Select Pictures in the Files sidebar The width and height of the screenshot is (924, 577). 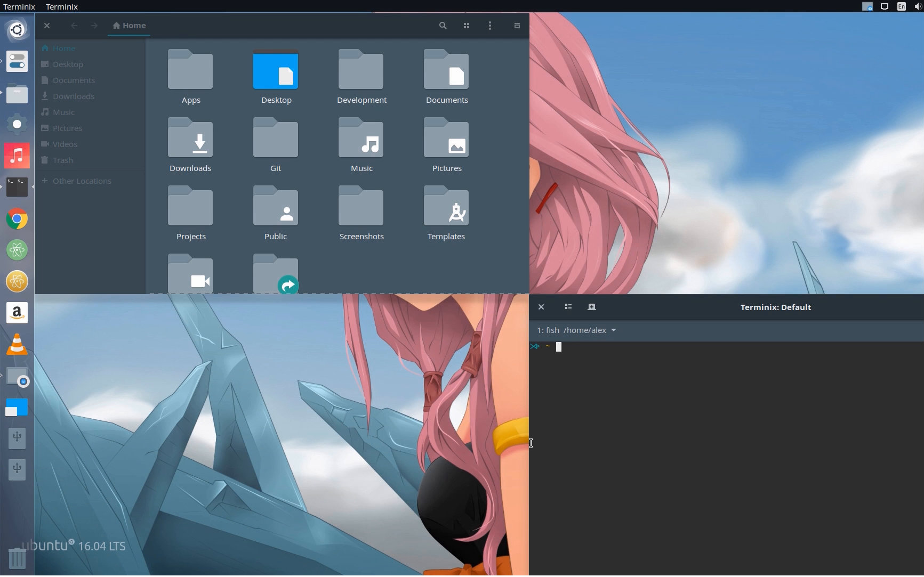(90, 128)
